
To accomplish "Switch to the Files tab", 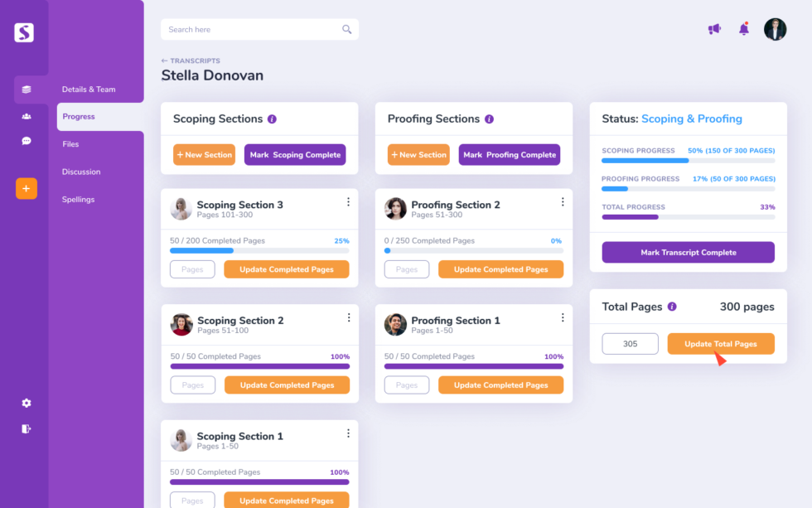I will point(70,144).
